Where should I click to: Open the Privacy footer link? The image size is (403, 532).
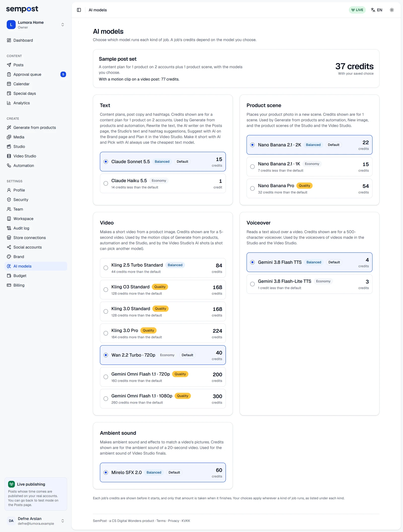pos(174,521)
